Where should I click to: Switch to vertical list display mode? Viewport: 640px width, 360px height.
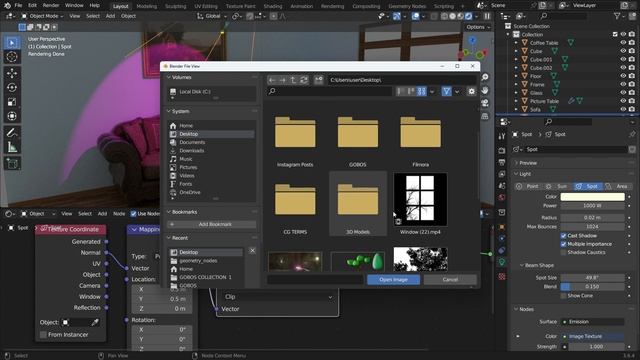click(x=401, y=91)
